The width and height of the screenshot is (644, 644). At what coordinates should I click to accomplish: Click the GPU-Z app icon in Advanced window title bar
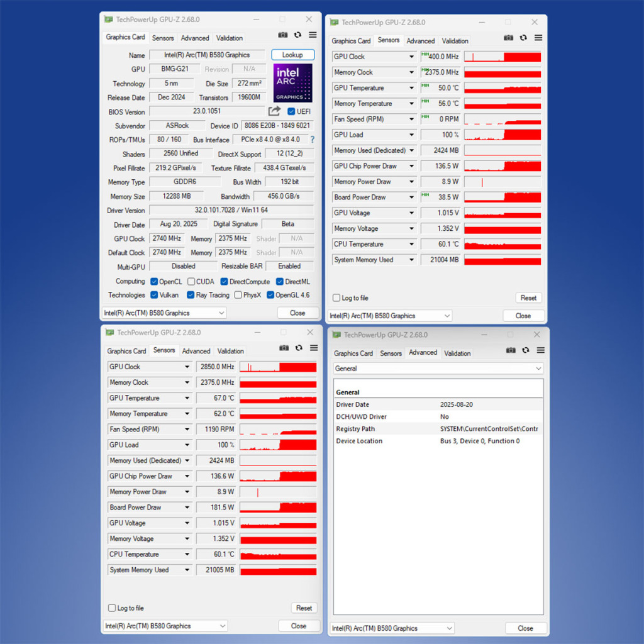click(x=336, y=335)
